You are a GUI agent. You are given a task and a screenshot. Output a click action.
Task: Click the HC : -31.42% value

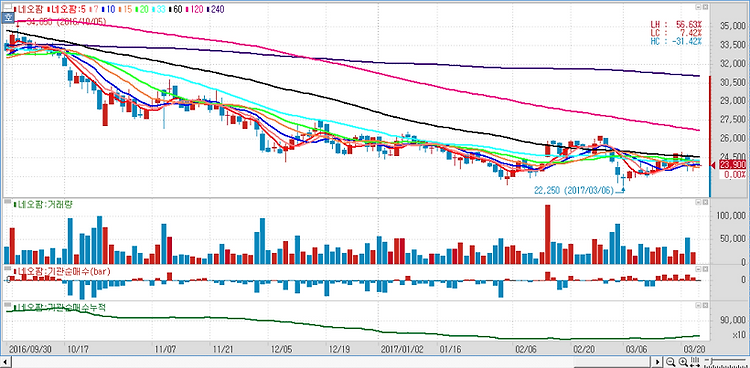(676, 41)
